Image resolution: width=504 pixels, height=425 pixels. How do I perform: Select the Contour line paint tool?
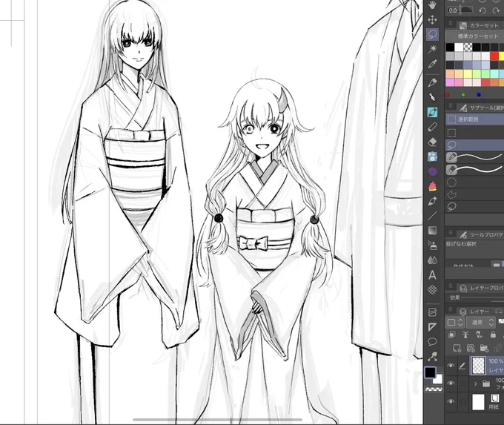tap(433, 260)
